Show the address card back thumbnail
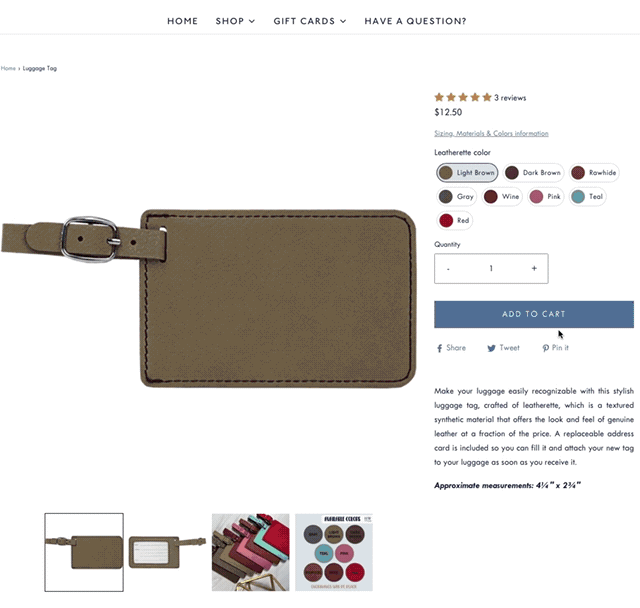 click(167, 552)
